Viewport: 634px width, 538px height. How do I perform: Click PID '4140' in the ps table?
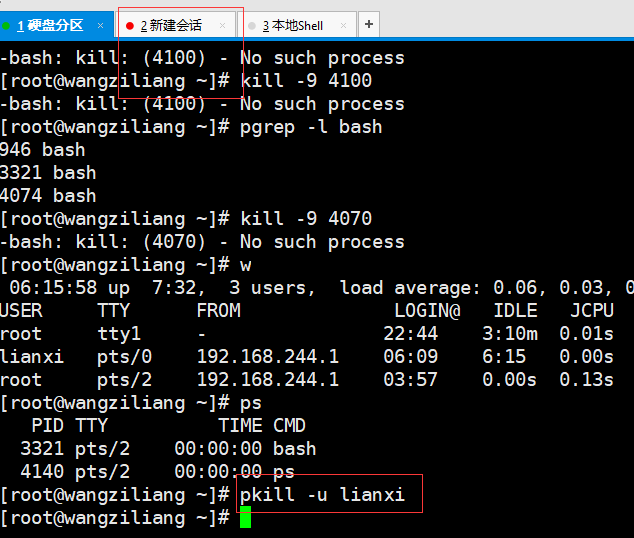pos(42,472)
